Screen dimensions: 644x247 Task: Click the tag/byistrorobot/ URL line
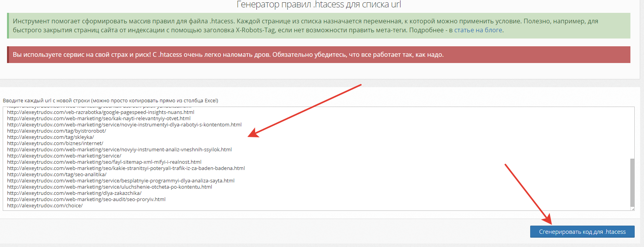click(56, 131)
